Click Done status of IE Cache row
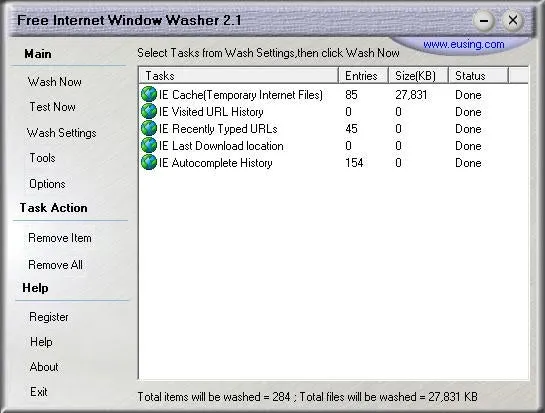This screenshot has height=413, width=545. [x=468, y=95]
